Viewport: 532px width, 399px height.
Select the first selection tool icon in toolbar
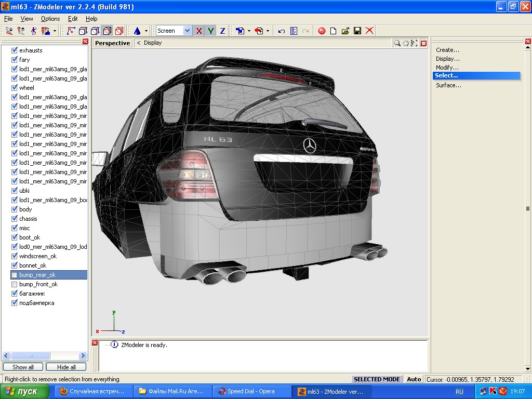click(9, 31)
